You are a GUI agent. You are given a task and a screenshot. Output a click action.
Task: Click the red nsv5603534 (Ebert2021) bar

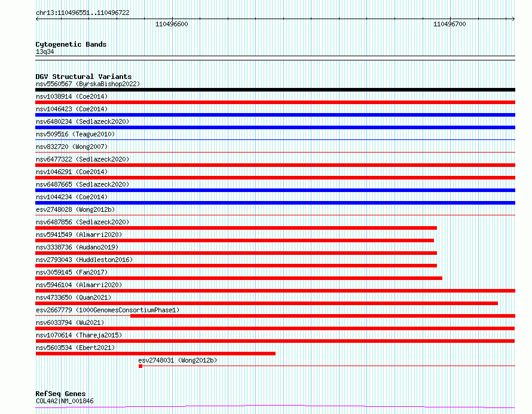155,354
